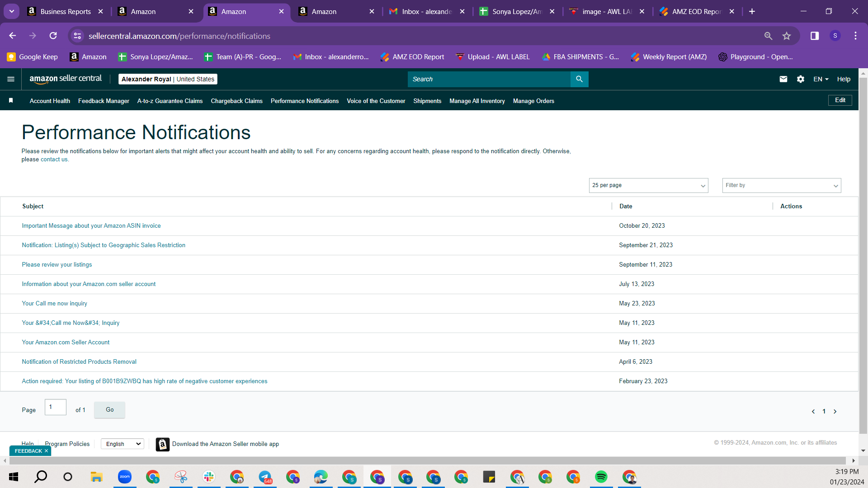
Task: Open Program Policies footer link
Action: [x=67, y=444]
